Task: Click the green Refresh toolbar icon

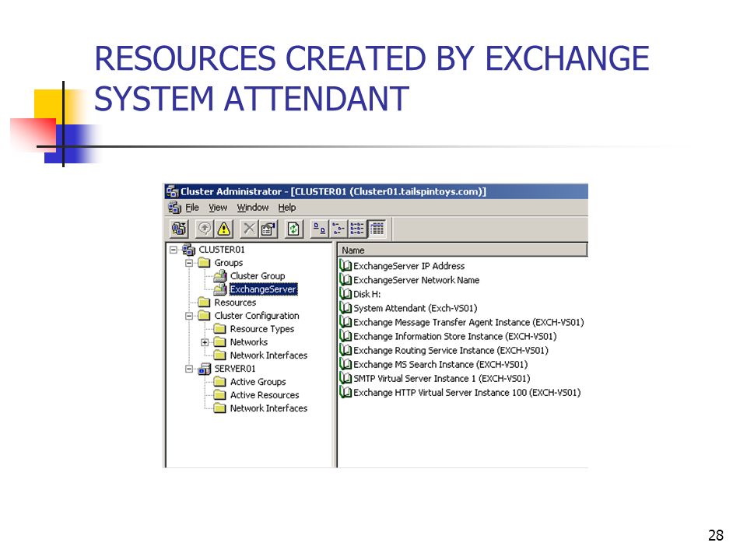Action: click(293, 229)
